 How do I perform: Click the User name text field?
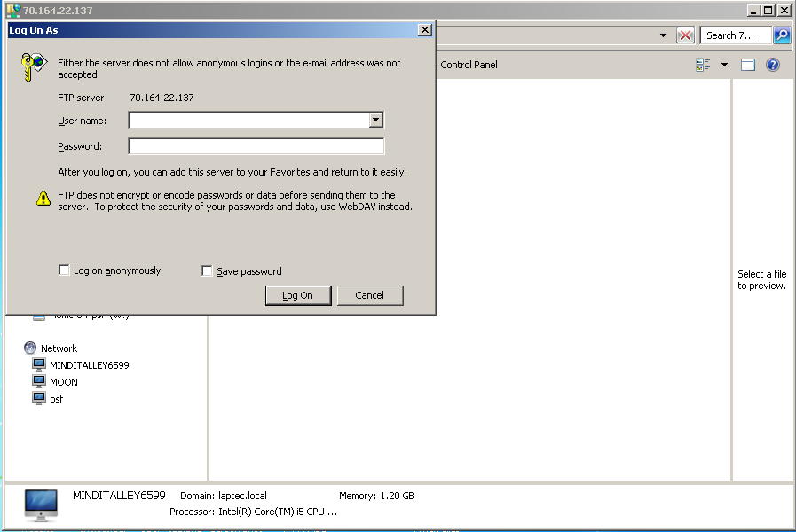pos(248,121)
